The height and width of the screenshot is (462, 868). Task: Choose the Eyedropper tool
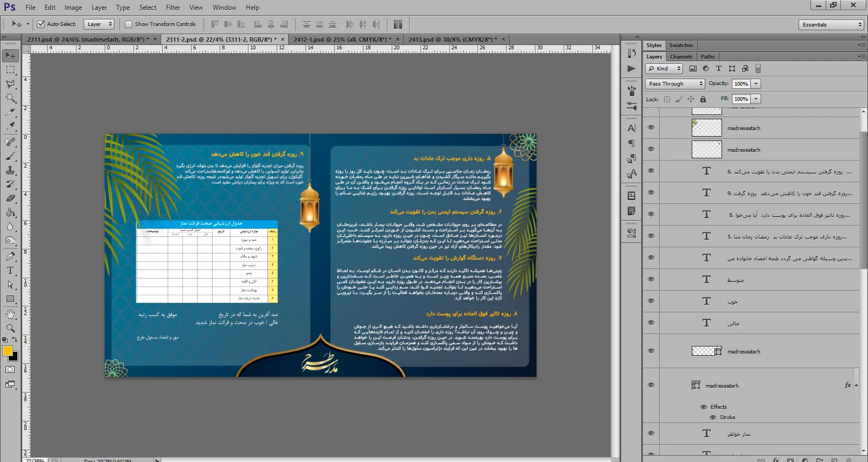coord(10,126)
